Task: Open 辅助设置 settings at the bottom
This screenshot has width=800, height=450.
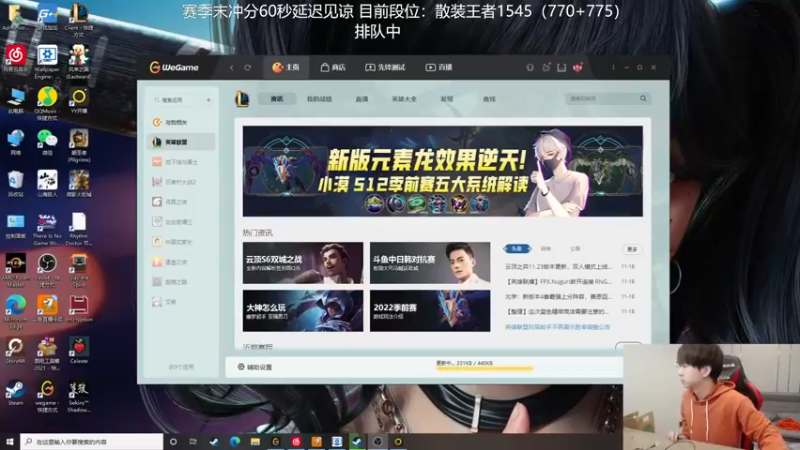Action: point(255,367)
